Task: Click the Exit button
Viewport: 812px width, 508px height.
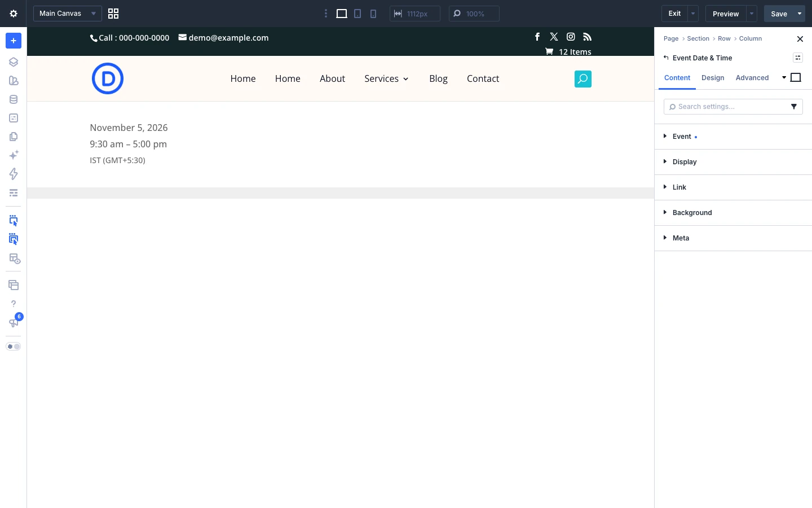Action: 674,14
